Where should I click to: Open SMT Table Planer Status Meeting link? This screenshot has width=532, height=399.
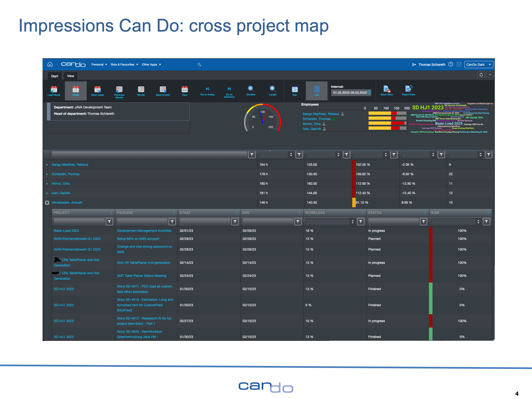pos(142,276)
